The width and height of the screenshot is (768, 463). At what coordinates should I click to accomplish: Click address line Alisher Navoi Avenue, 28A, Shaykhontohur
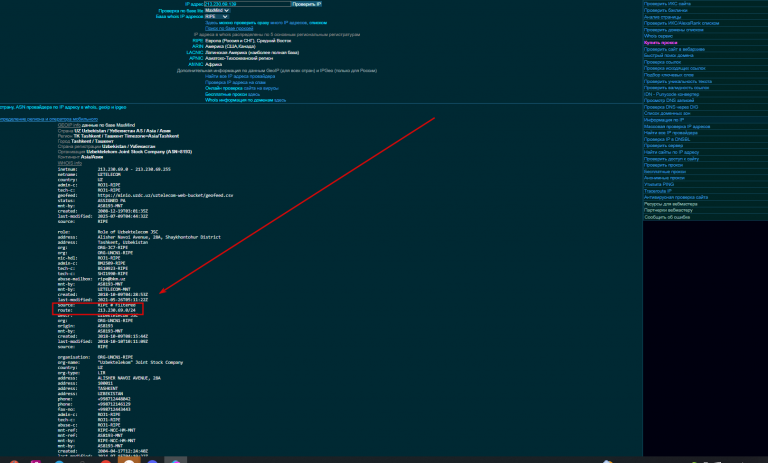159,237
